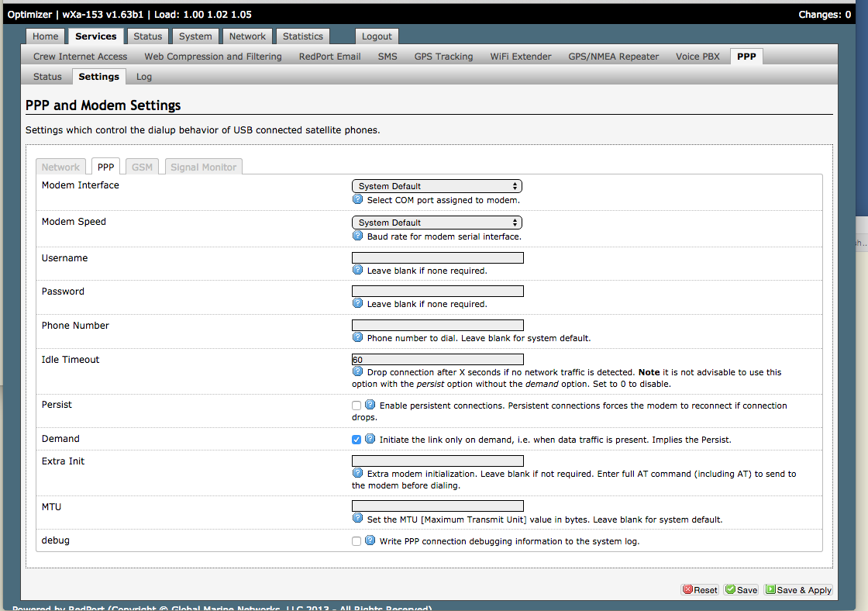868x611 pixels.
Task: Click inside the Phone Number field
Action: [436, 324]
